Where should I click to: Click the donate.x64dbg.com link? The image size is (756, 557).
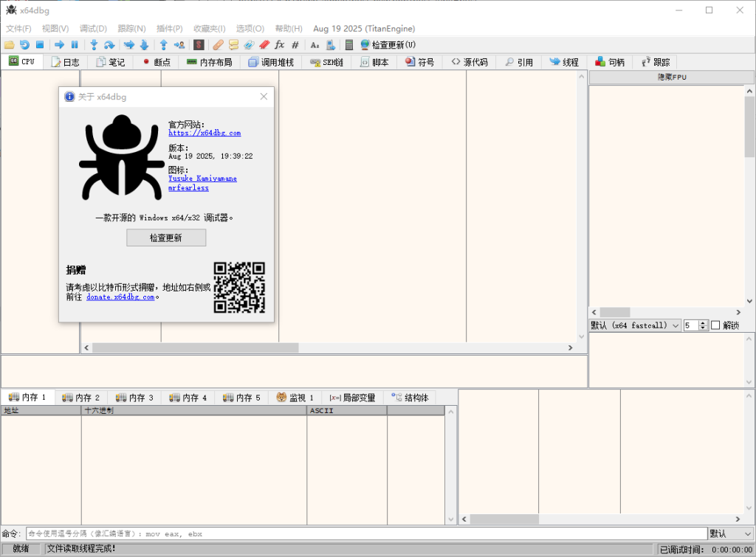[120, 297]
